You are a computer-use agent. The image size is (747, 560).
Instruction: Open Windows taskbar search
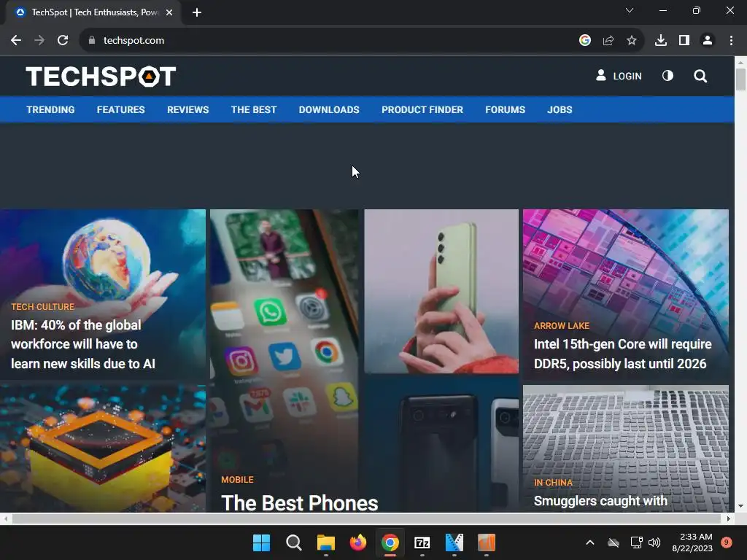click(x=293, y=542)
